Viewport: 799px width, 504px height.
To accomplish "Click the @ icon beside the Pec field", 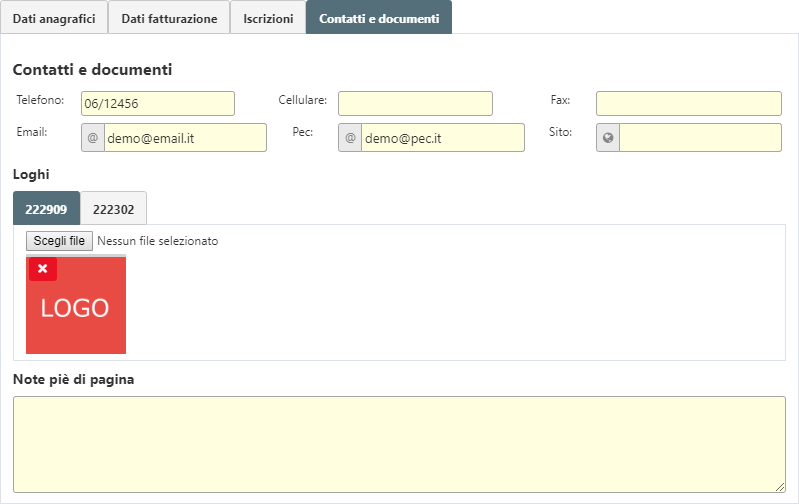I will (350, 138).
